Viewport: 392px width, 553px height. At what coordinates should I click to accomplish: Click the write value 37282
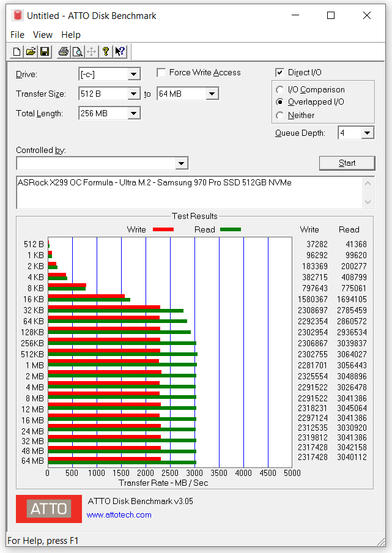[x=317, y=245]
